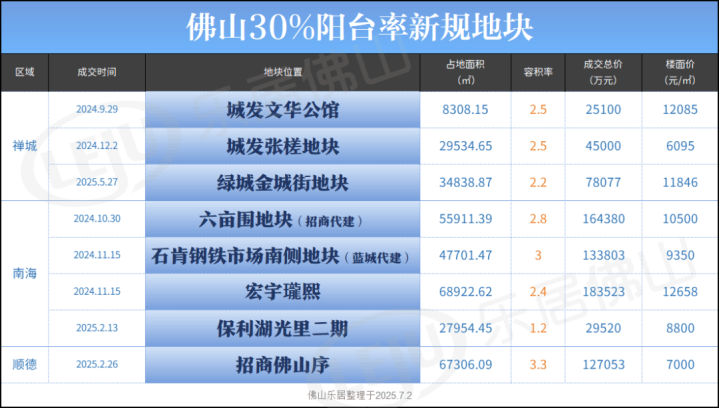Viewport: 719px width, 408px height.
Task: Click the area value 47701.47
Action: (x=465, y=255)
